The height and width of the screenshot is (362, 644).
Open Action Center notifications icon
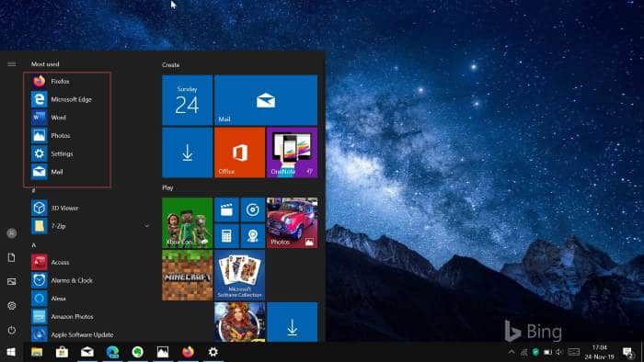point(628,352)
